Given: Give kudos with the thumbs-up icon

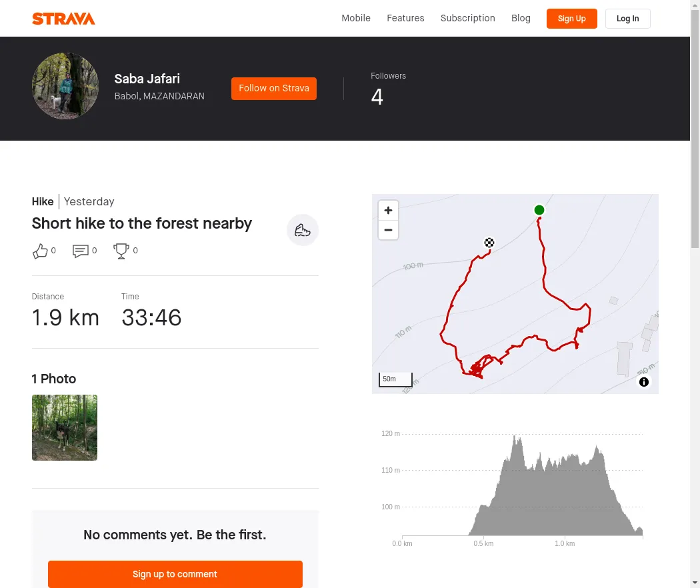Looking at the screenshot, I should pos(41,251).
